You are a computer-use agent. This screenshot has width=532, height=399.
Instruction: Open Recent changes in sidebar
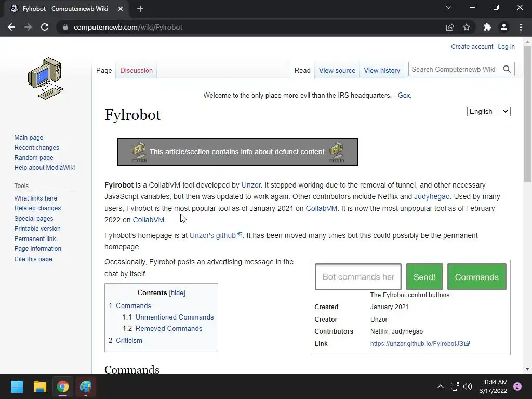click(37, 147)
